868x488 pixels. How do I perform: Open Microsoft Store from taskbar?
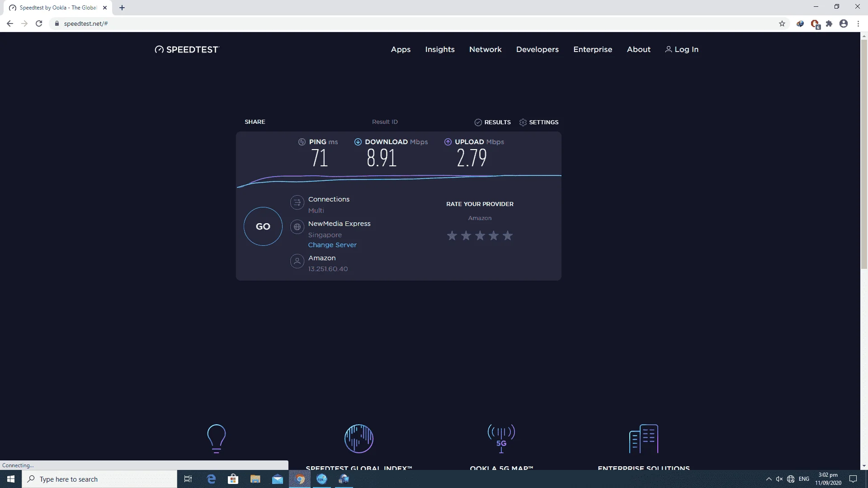pos(233,479)
